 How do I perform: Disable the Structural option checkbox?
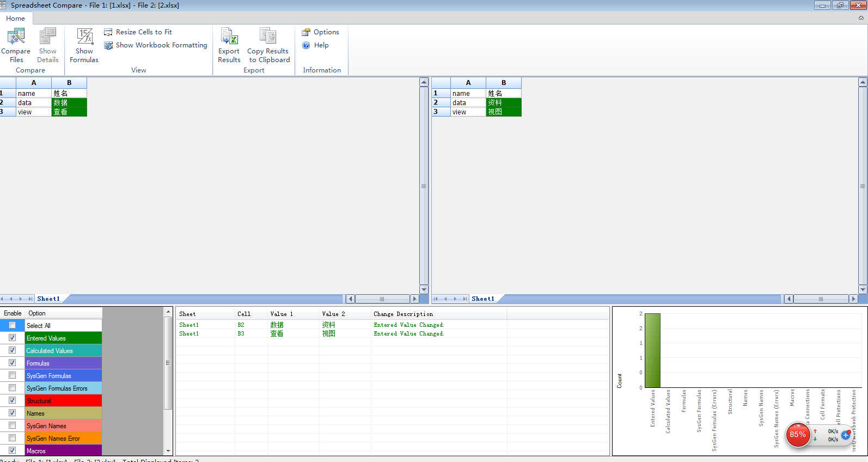tap(12, 400)
